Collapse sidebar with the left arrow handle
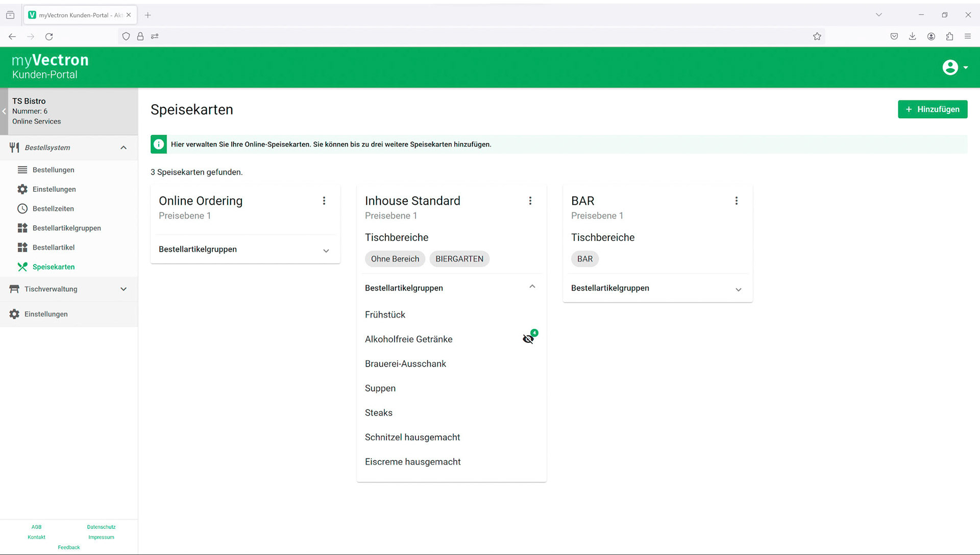This screenshot has height=555, width=980. [4, 111]
